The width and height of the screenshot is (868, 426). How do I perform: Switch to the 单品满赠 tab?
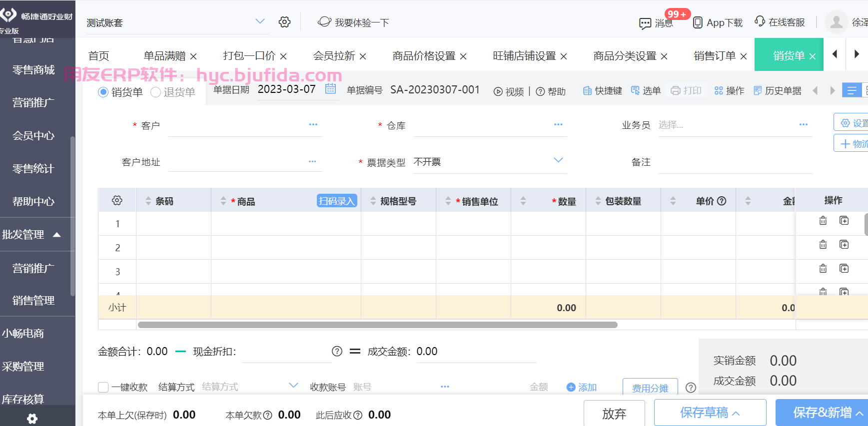pyautogui.click(x=164, y=56)
